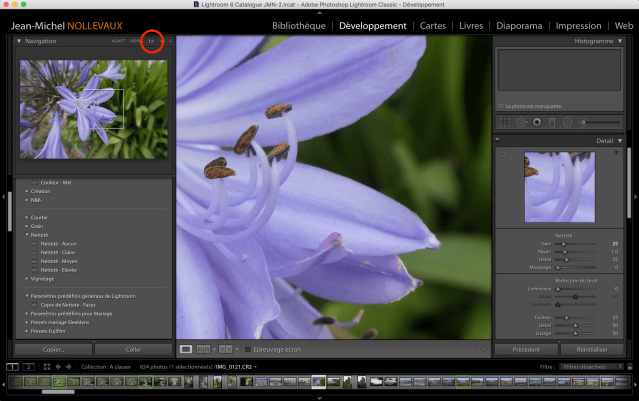Toggle the Detail panel on/off switch
This screenshot has width=639, height=401.
coord(498,139)
